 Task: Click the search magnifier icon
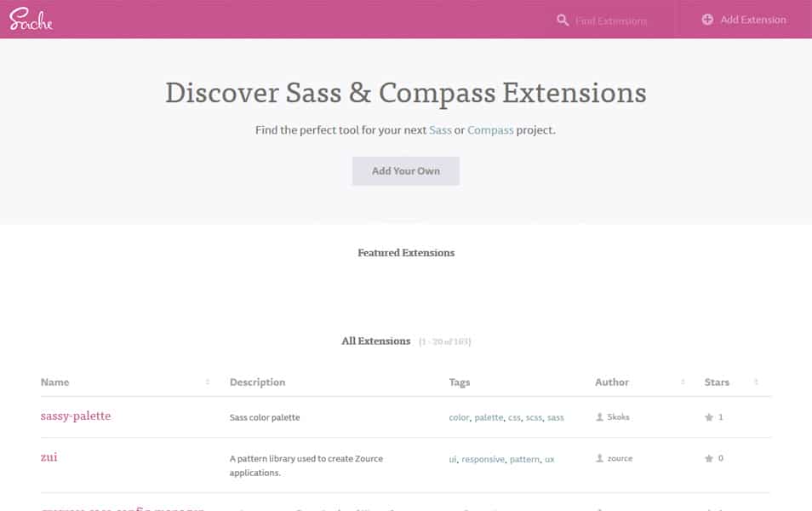coord(561,20)
